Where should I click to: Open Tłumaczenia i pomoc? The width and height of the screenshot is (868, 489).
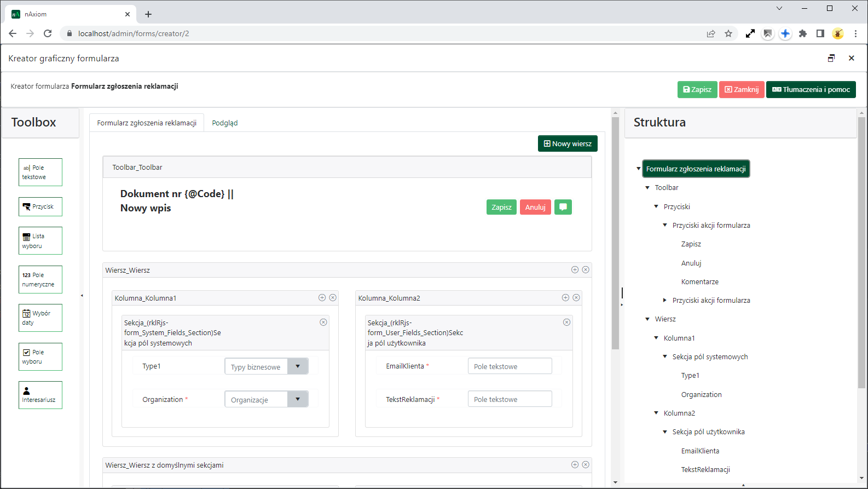coord(811,89)
